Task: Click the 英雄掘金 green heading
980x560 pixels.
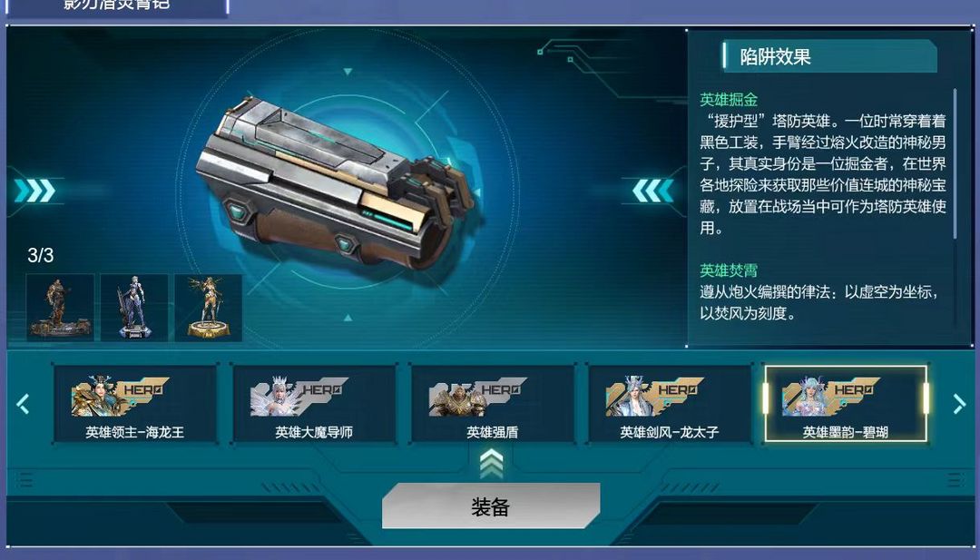Action: (x=728, y=99)
